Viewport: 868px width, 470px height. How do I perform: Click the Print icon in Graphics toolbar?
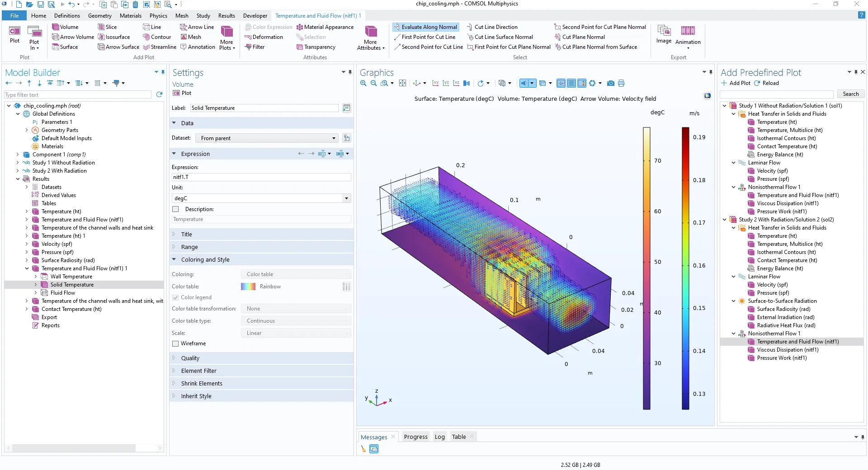point(621,83)
